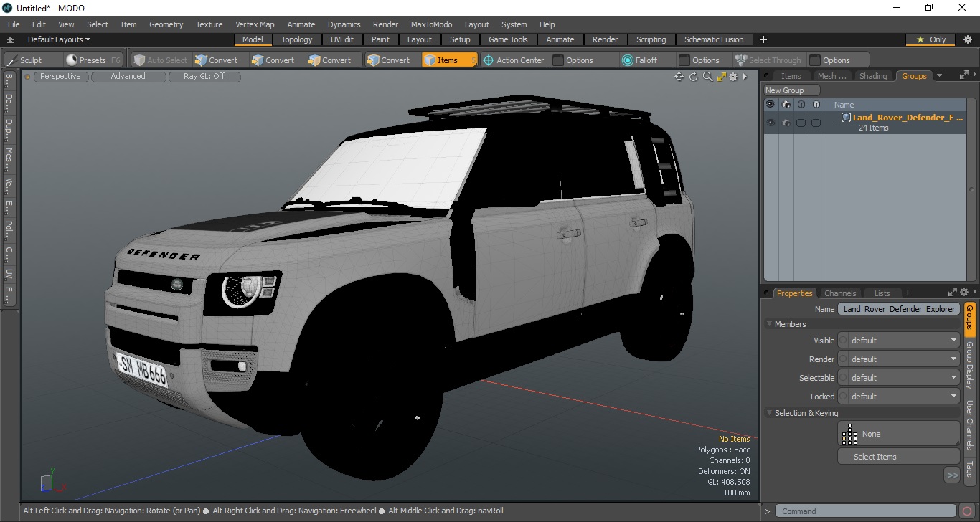Activate Items selection mode
The width and height of the screenshot is (980, 522).
tap(449, 60)
